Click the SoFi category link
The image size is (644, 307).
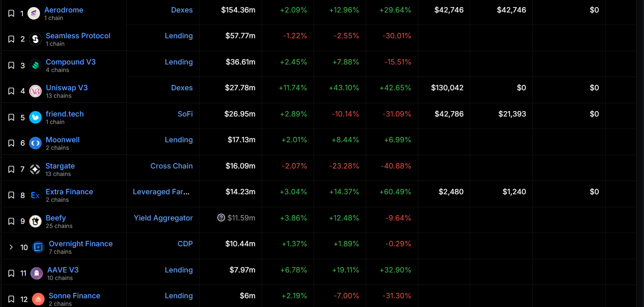tap(185, 114)
